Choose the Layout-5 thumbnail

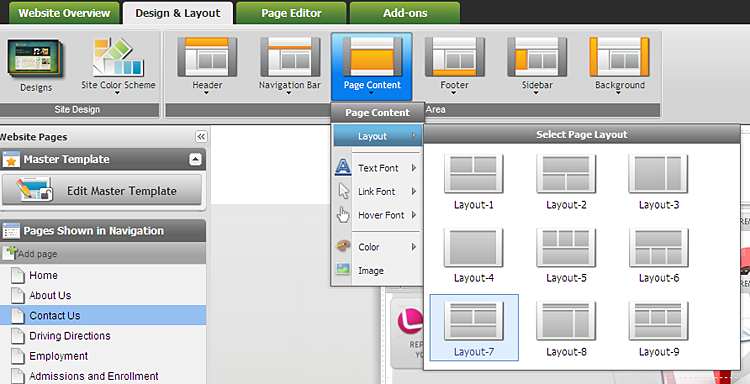[566, 247]
